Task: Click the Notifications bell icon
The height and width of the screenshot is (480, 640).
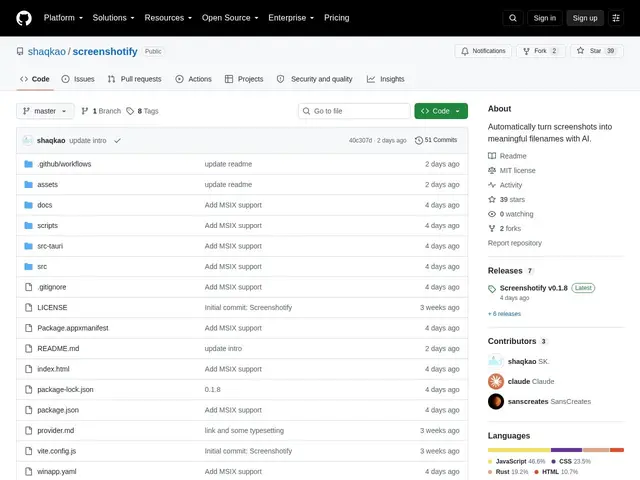Action: pyautogui.click(x=465, y=51)
